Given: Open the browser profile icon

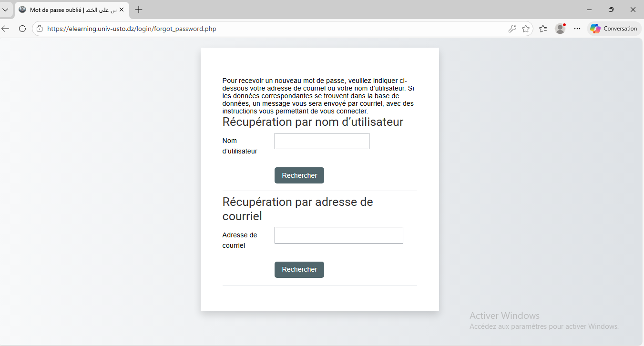Looking at the screenshot, I should click(560, 29).
